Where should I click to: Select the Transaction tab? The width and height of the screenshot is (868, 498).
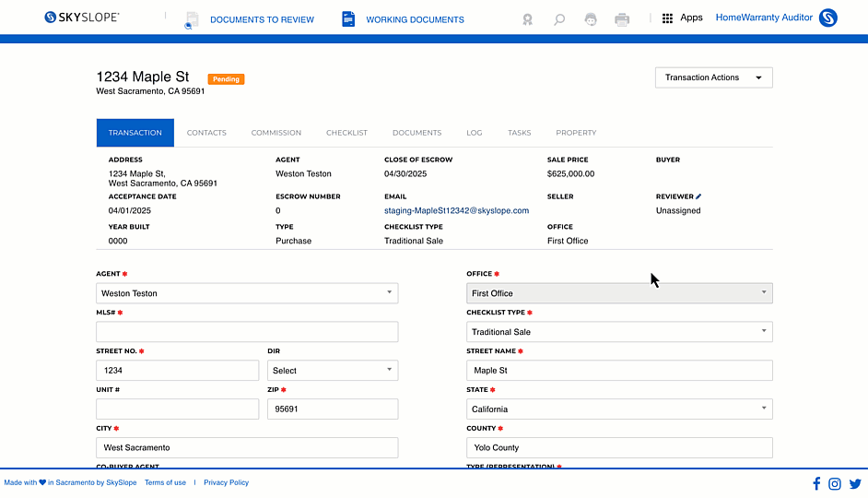click(x=135, y=133)
